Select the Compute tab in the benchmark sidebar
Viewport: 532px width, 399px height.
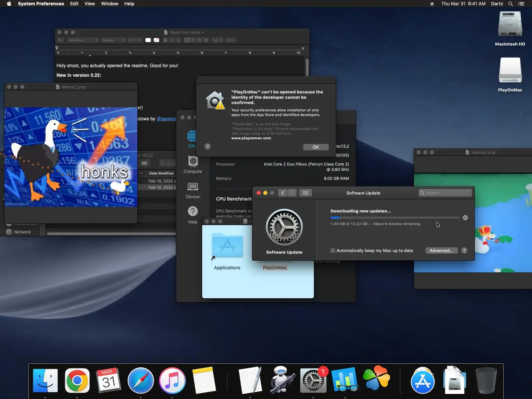tap(193, 165)
